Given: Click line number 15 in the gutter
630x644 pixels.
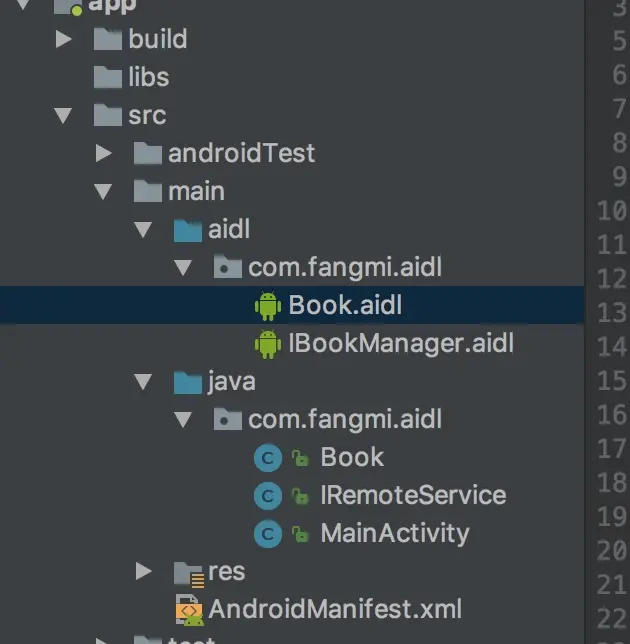Looking at the screenshot, I should click(x=610, y=380).
